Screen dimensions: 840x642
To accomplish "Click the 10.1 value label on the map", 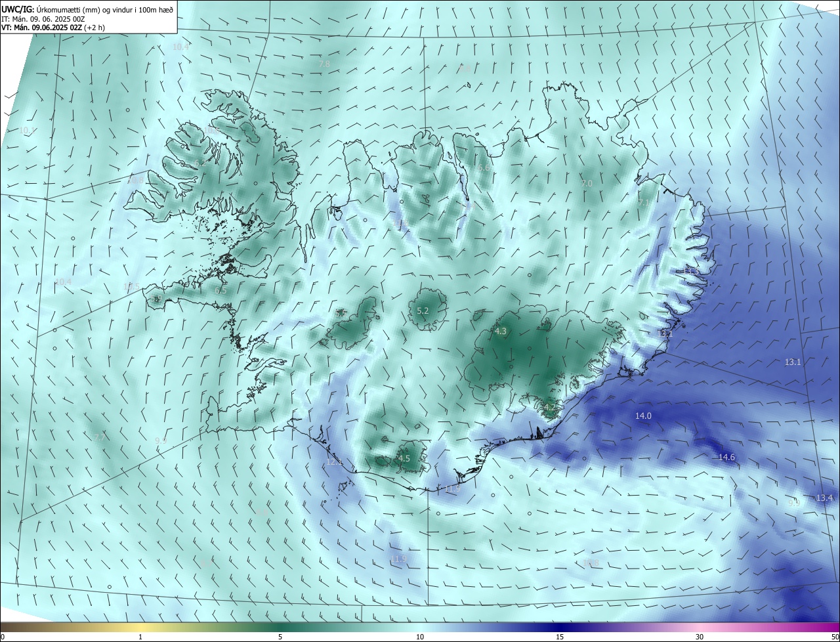I will click(x=27, y=131).
